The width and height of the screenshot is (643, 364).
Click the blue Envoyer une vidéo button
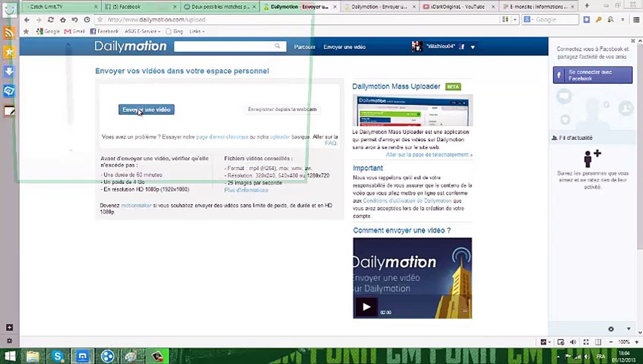[x=147, y=110]
